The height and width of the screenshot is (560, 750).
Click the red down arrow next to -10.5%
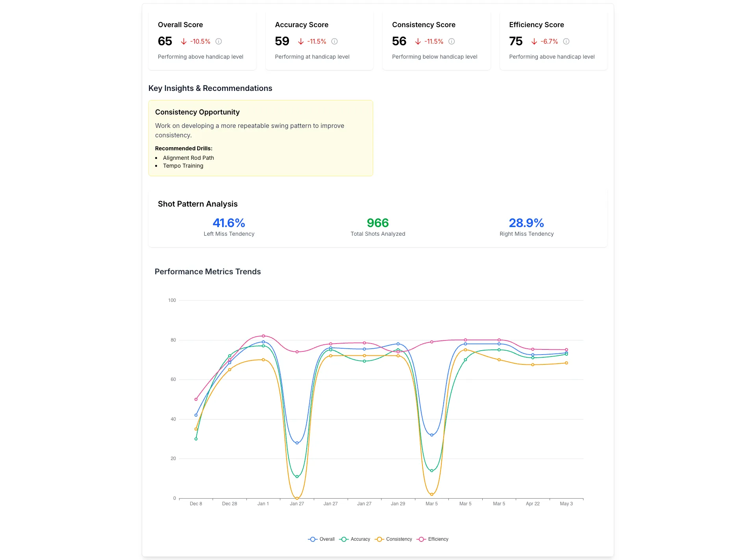183,41
